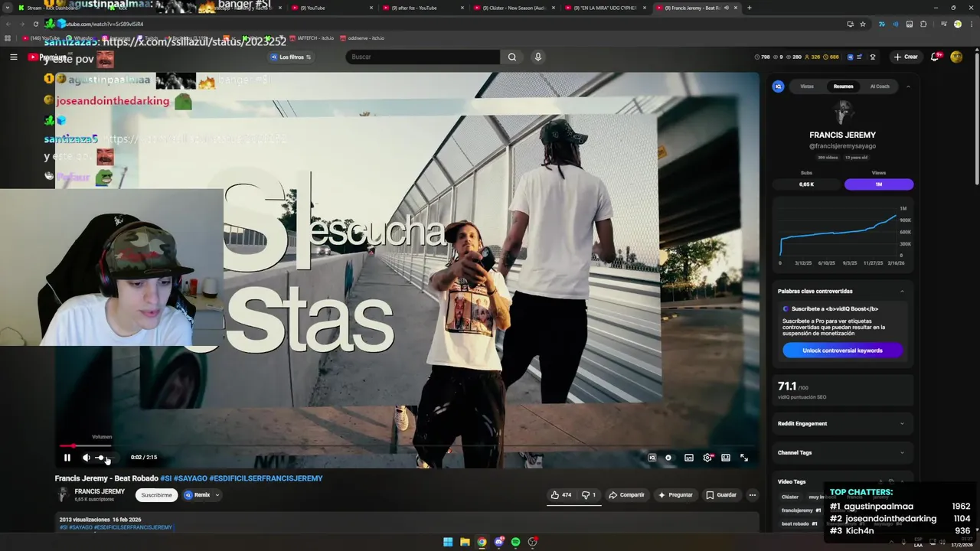Reload the page in browser
980x551 pixels.
pos(35,24)
